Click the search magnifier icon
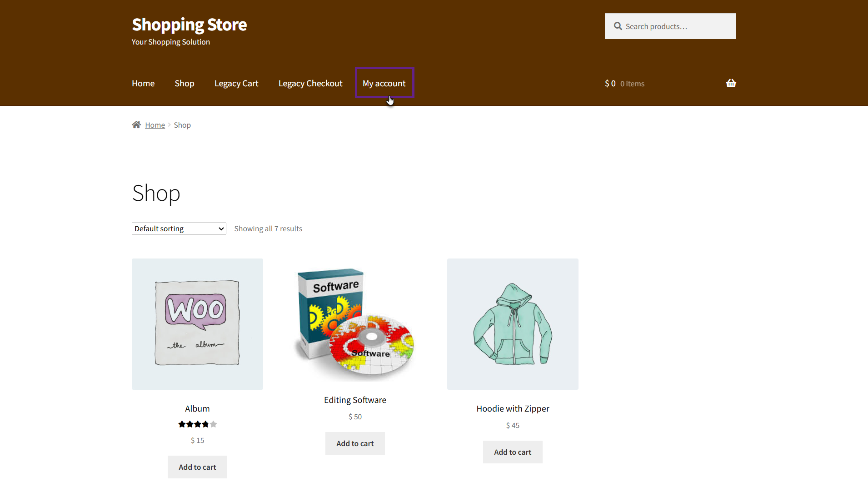This screenshot has height=492, width=868. 618,26
